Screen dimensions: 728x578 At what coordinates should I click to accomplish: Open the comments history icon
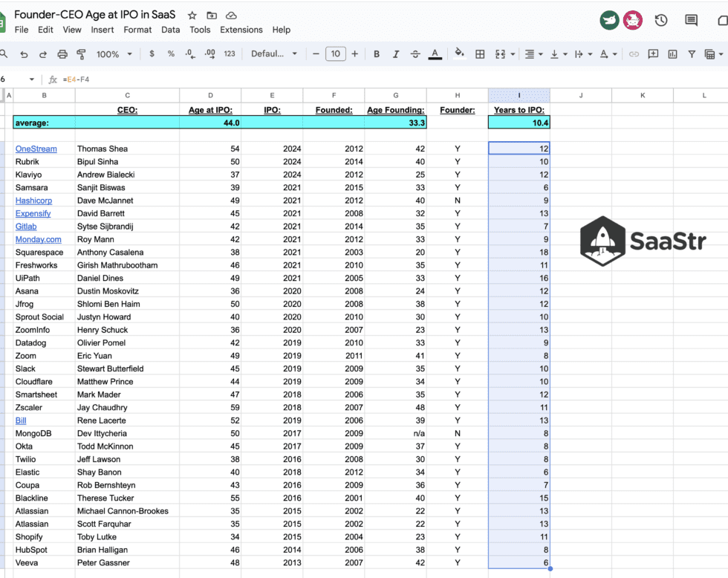[691, 20]
